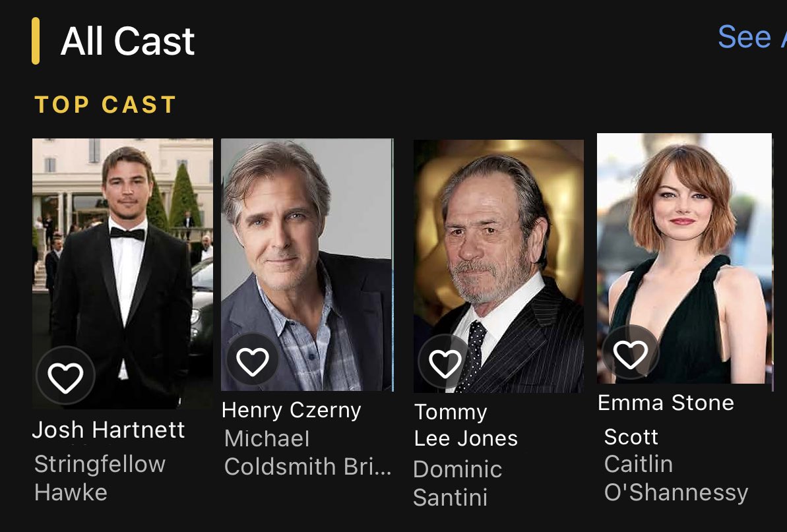
Task: Select the Michael Coldsmith Bri... character text
Action: (x=307, y=453)
